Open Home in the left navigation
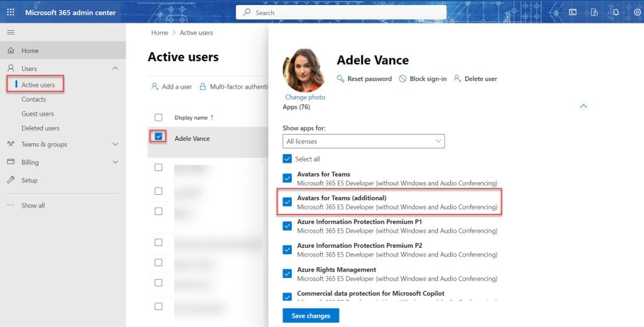This screenshot has width=644, height=327. (x=63, y=50)
